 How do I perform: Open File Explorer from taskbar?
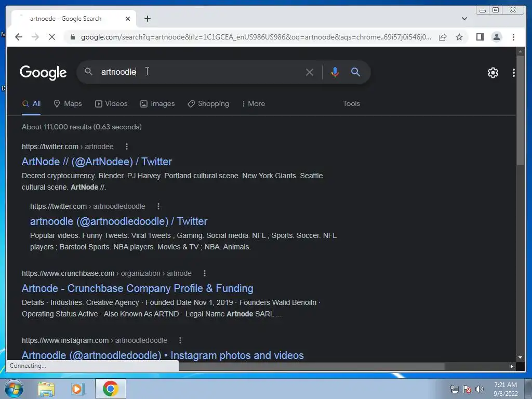(x=46, y=389)
